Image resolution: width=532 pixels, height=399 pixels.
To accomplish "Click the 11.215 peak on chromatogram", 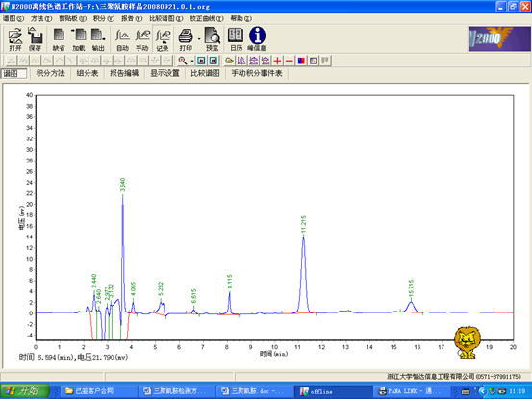I will click(x=303, y=237).
